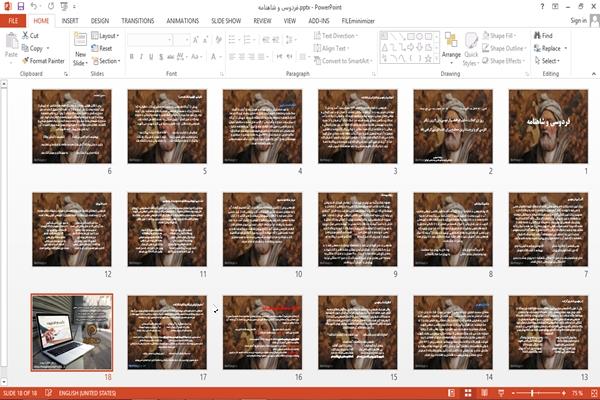Switch to Slide Sorter view icon

[x=468, y=393]
